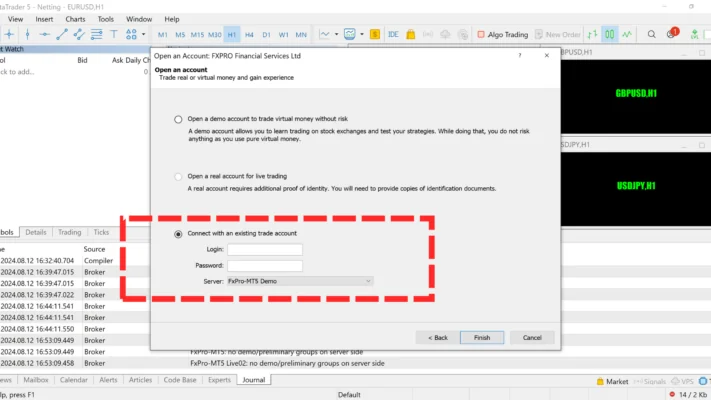
Task: Select the open a demo account option
Action: click(179, 119)
